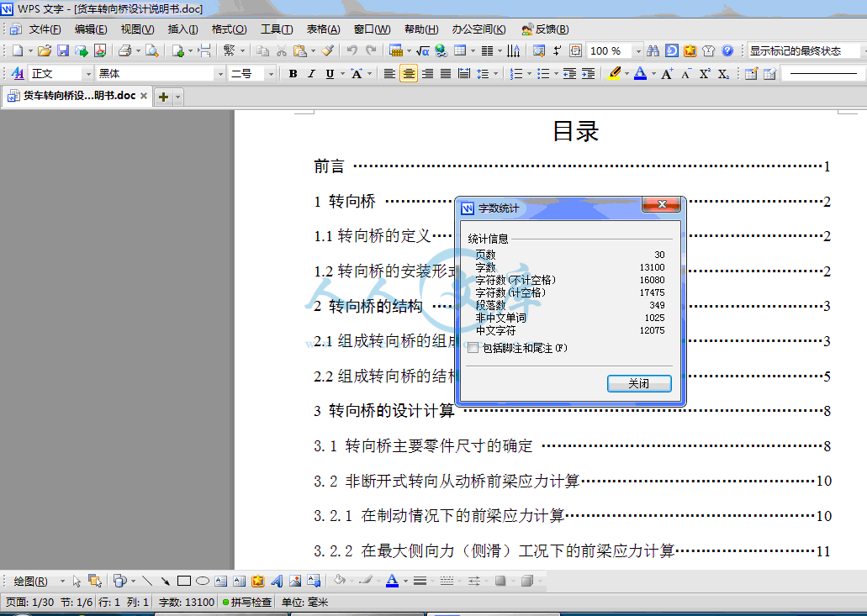Open the 编辑(E) menu
This screenshot has width=867, height=616.
click(91, 29)
